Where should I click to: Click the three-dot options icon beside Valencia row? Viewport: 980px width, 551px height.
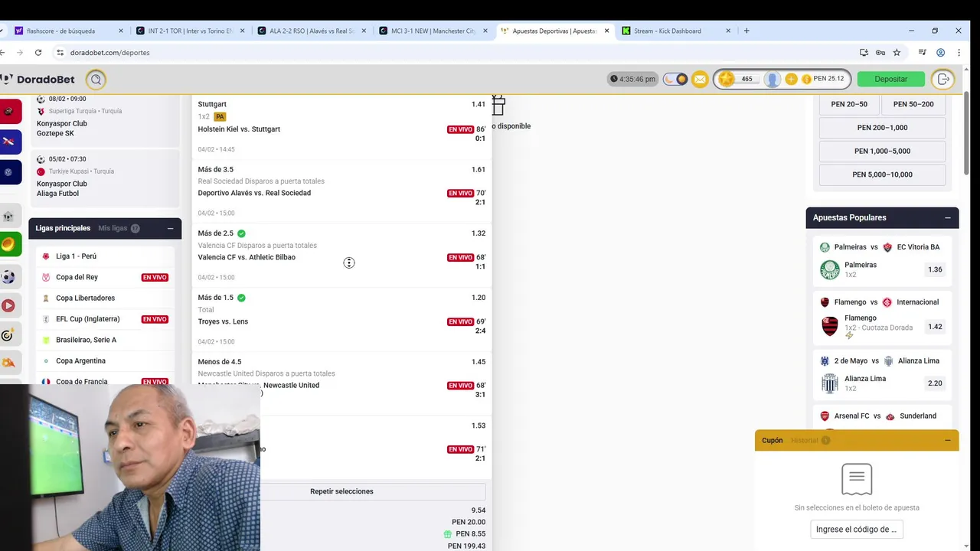(x=348, y=262)
